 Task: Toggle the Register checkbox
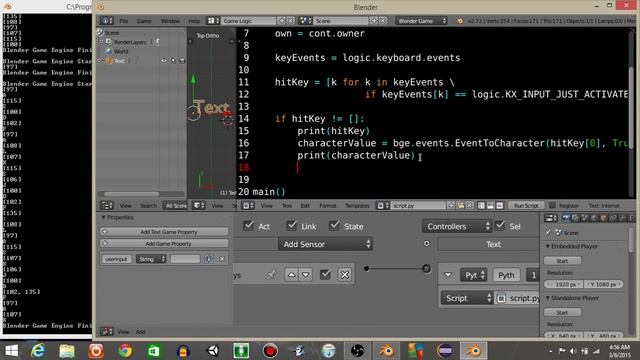coord(552,205)
